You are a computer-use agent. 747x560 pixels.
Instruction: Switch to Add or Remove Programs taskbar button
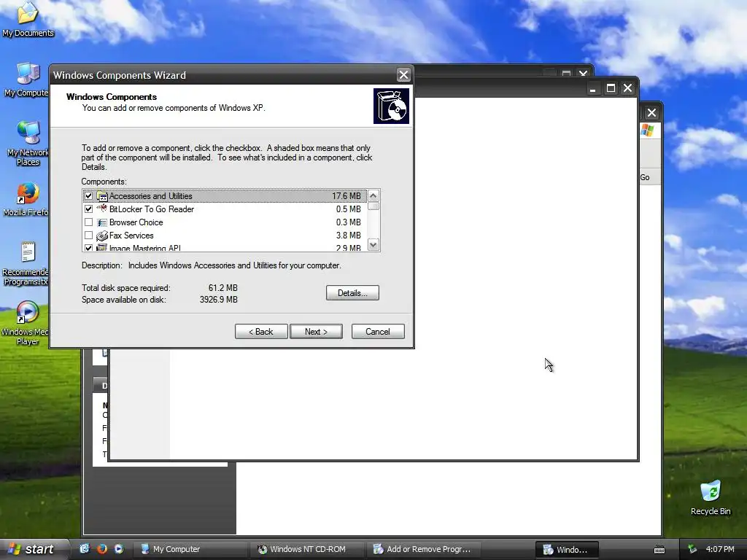click(x=424, y=549)
